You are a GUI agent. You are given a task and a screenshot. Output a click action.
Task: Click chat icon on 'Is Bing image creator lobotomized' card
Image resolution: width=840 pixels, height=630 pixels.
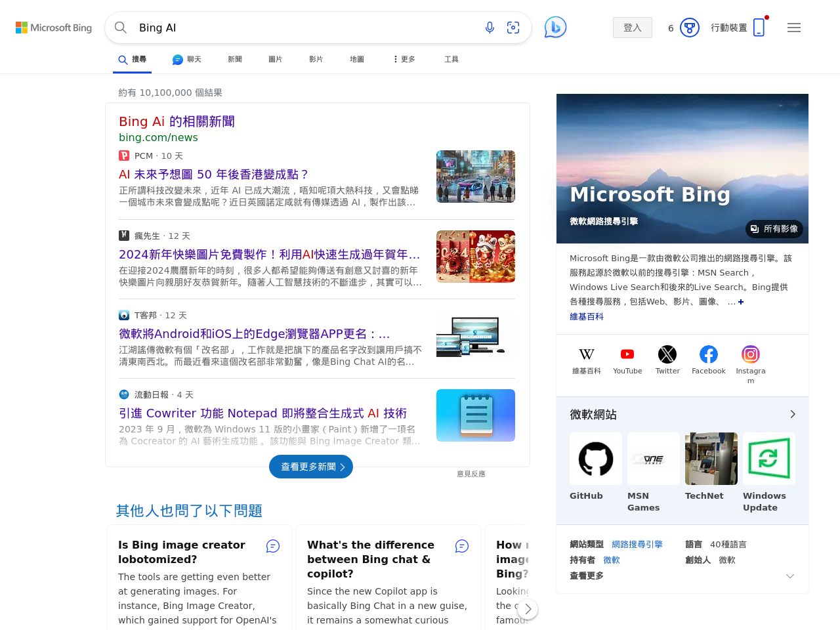coord(273,546)
